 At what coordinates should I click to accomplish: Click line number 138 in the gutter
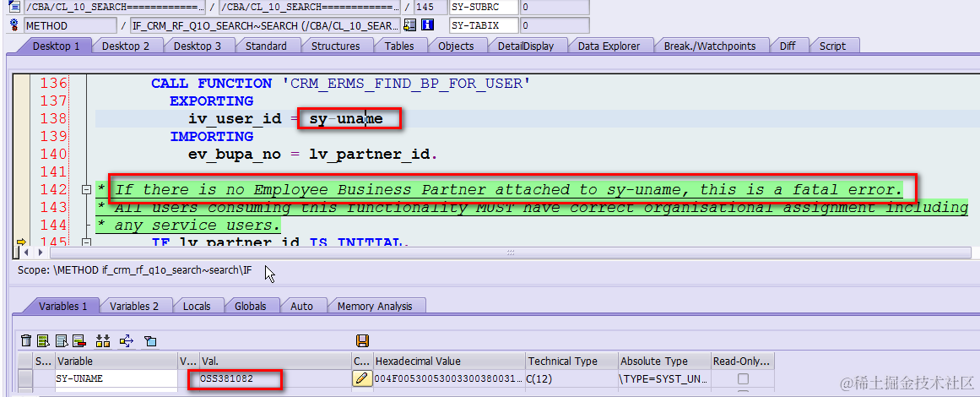point(53,119)
